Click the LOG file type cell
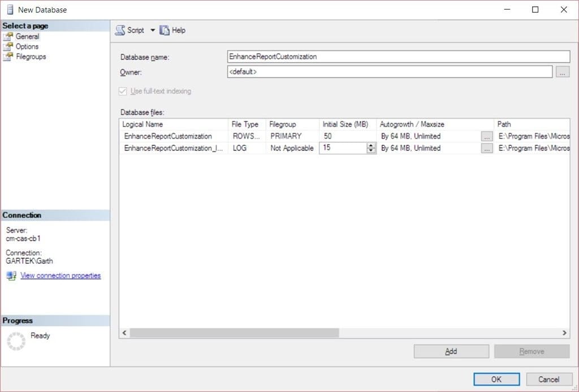Viewport: 579px width, 392px height. click(247, 148)
